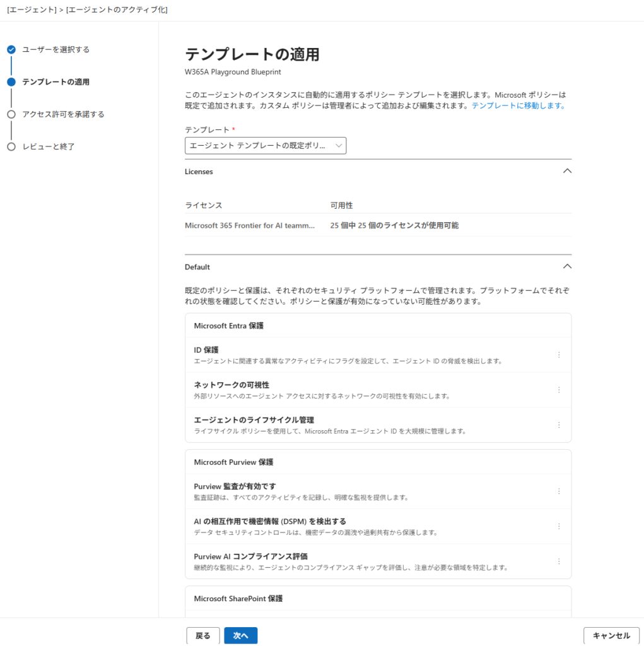The image size is (644, 646).
Task: Open more options for エージェントのライフサイクル管理 row
Action: pyautogui.click(x=559, y=425)
